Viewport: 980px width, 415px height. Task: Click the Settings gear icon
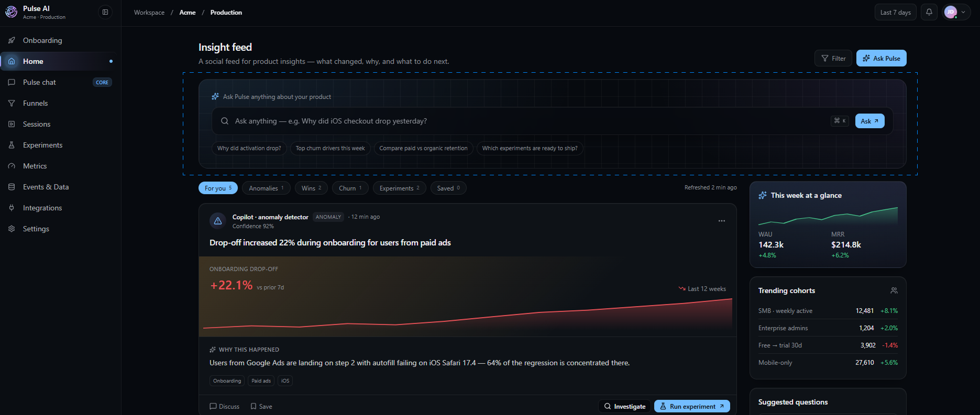[12, 229]
